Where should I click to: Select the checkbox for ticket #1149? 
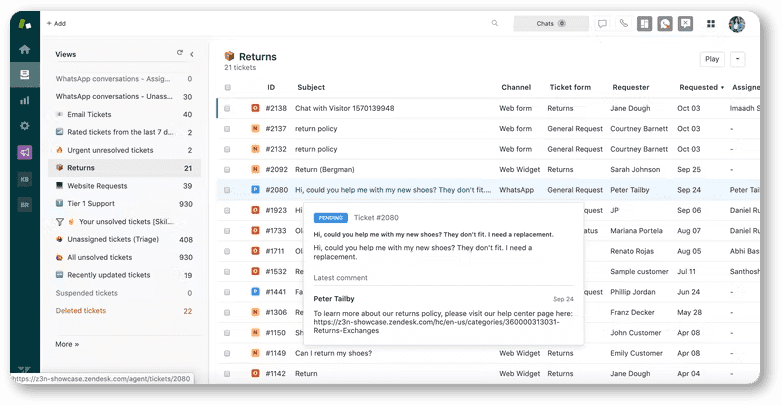[x=227, y=353]
